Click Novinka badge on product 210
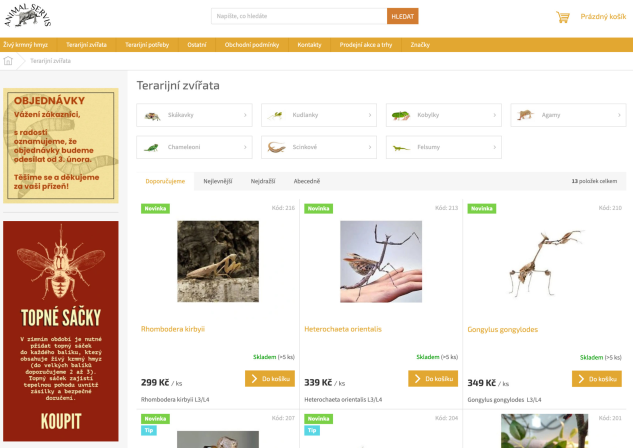 482,208
